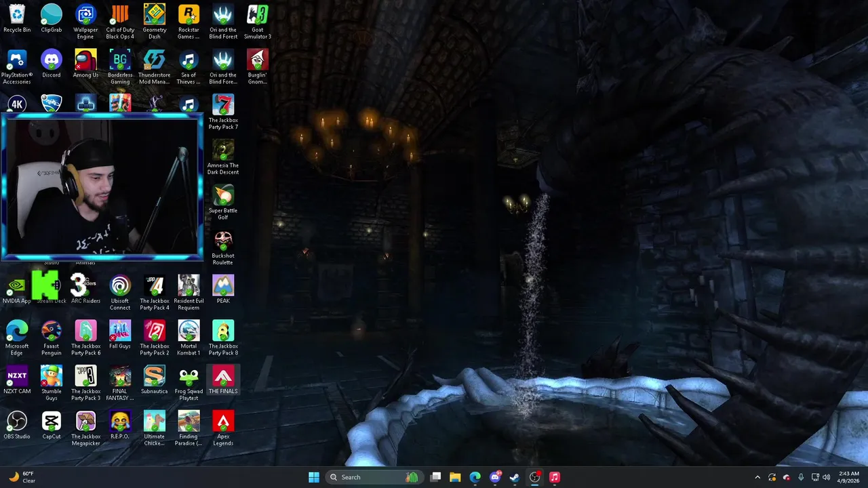This screenshot has width=868, height=488.
Task: Open the volume control in system tray
Action: click(826, 477)
